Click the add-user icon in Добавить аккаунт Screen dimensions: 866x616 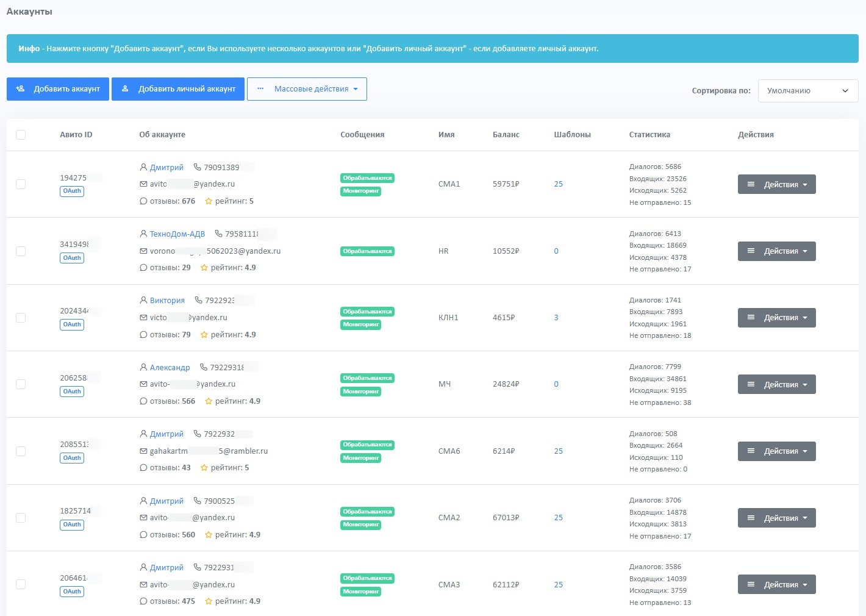coord(20,89)
